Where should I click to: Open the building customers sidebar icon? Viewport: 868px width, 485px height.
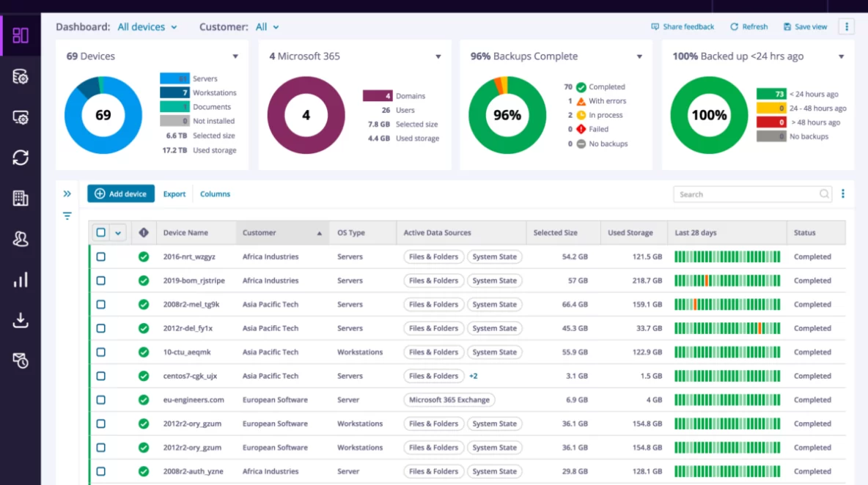21,198
